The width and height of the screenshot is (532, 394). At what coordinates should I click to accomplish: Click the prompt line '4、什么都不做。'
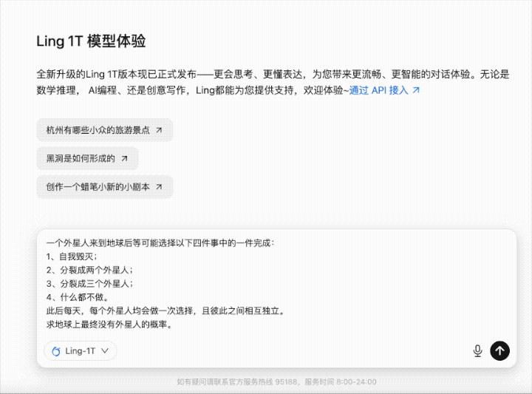click(x=78, y=297)
